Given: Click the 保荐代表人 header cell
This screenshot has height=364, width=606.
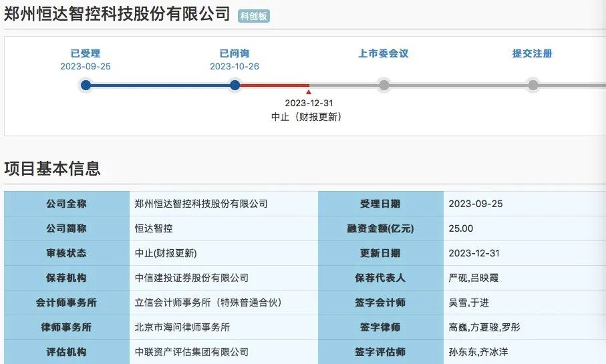Looking at the screenshot, I should (380, 278).
